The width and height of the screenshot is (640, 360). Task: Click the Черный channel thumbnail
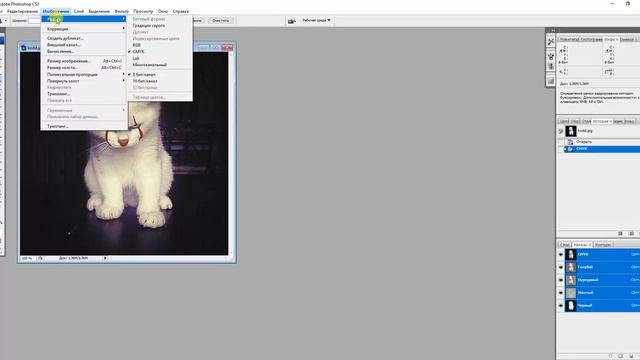pyautogui.click(x=571, y=305)
